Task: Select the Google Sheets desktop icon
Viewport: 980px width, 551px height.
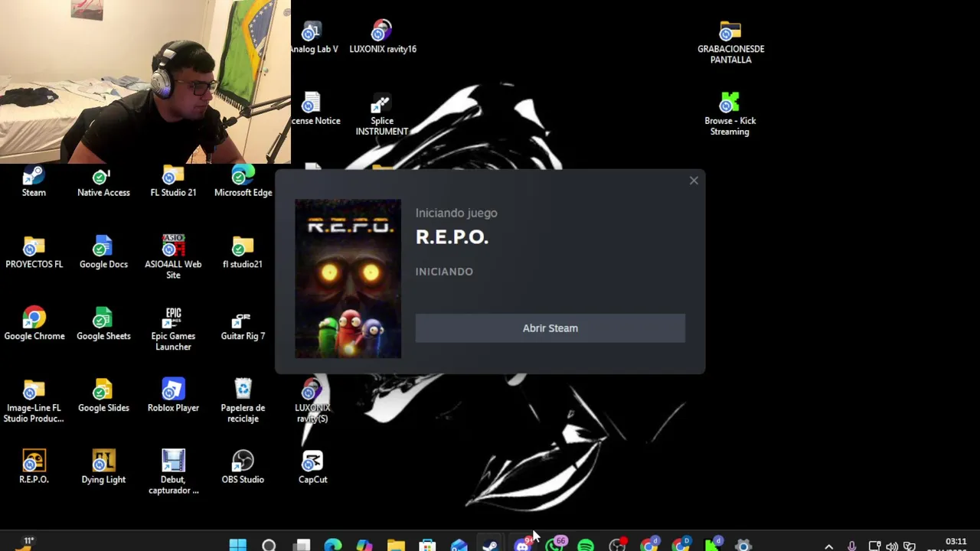Action: (103, 325)
